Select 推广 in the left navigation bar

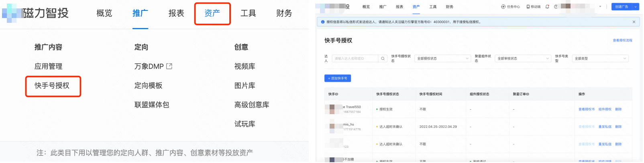click(140, 13)
